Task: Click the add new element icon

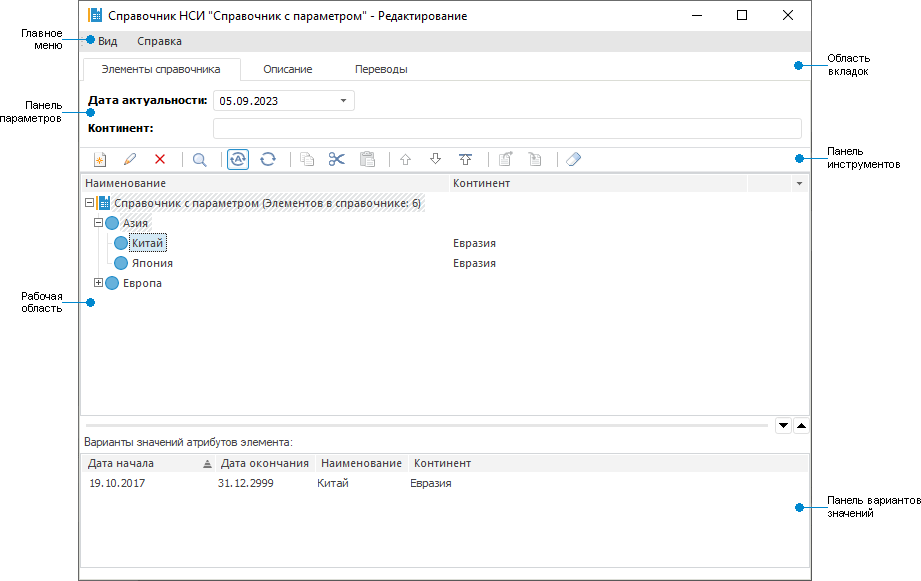Action: pyautogui.click(x=100, y=159)
